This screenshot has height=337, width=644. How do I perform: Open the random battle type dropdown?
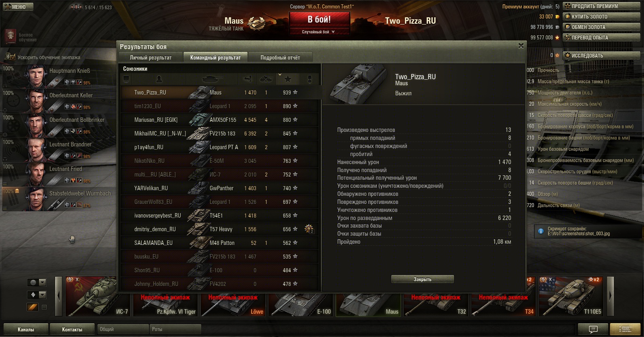pyautogui.click(x=319, y=32)
